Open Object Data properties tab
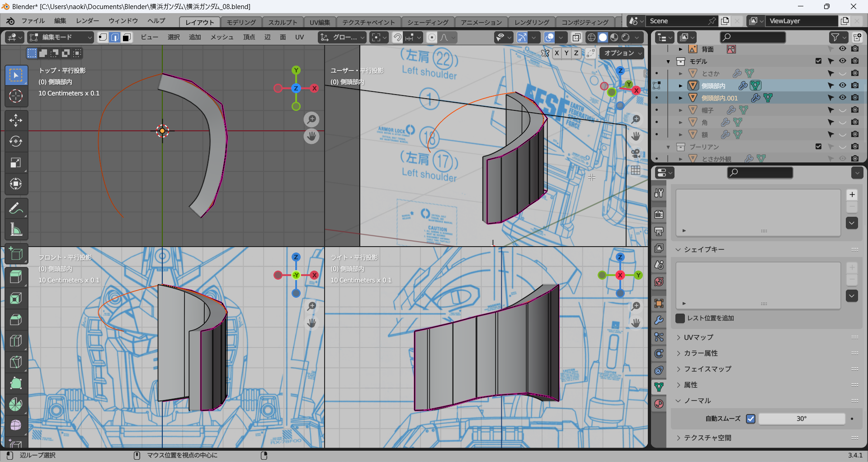 click(659, 387)
